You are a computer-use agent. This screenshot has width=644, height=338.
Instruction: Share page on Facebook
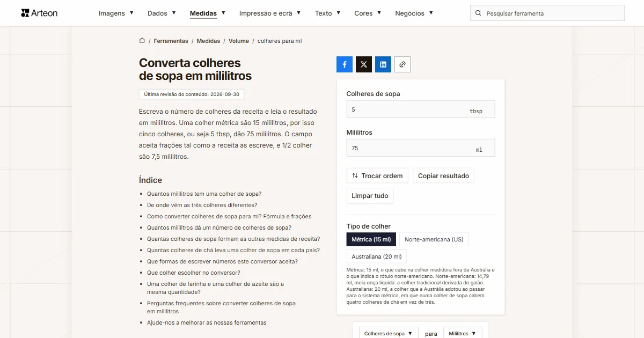coord(345,64)
